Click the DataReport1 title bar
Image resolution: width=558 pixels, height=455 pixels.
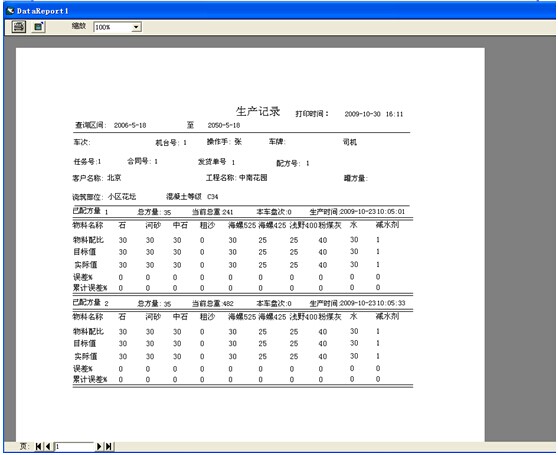(279, 11)
